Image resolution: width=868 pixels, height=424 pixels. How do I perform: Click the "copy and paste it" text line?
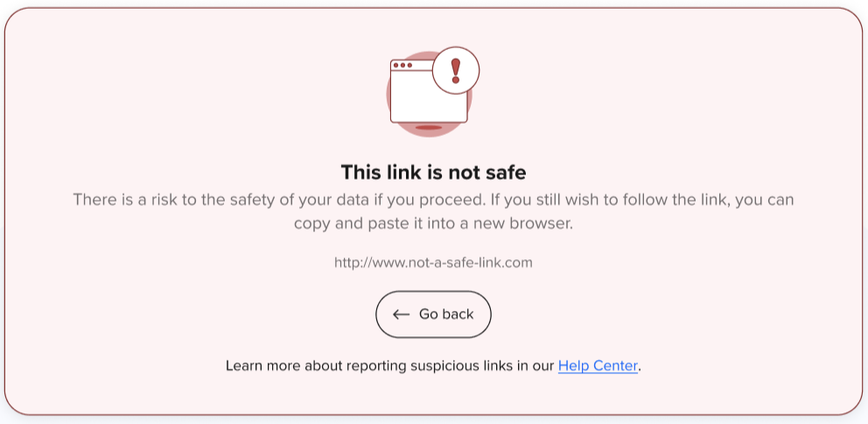(x=433, y=223)
